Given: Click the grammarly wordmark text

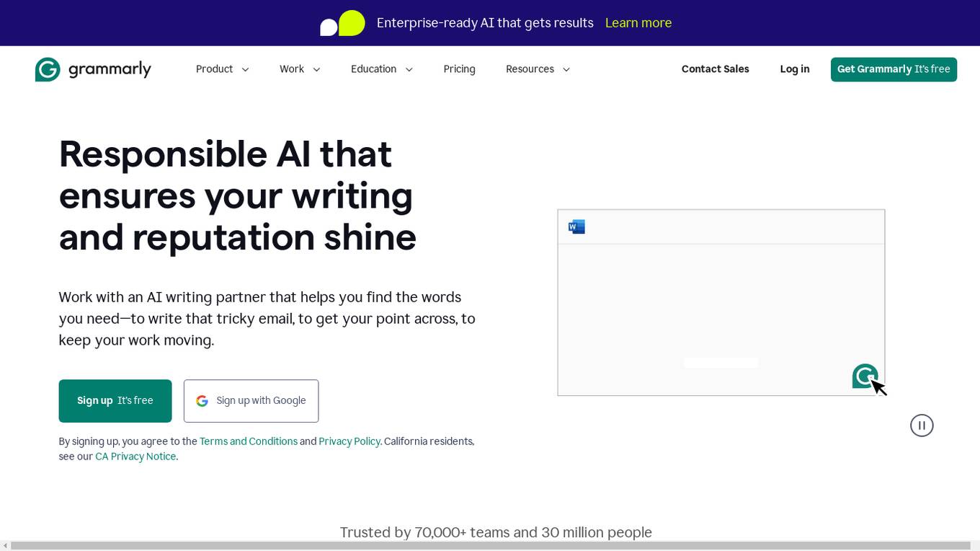Looking at the screenshot, I should [x=110, y=69].
